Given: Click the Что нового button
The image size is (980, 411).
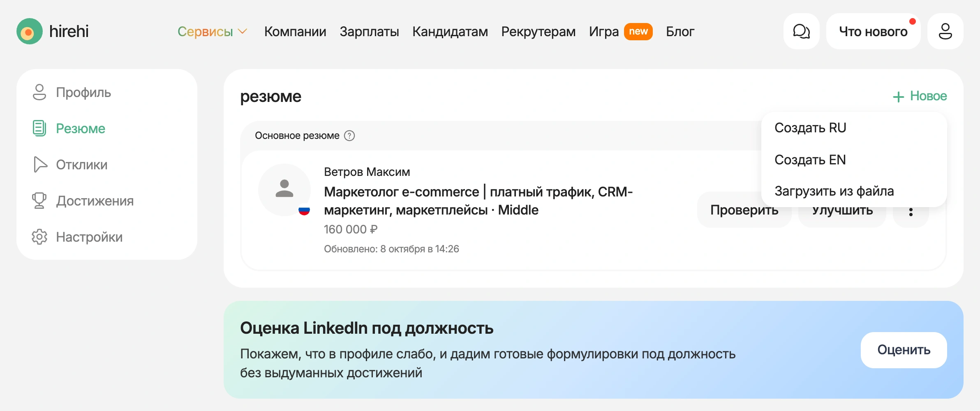Looking at the screenshot, I should coord(873,31).
